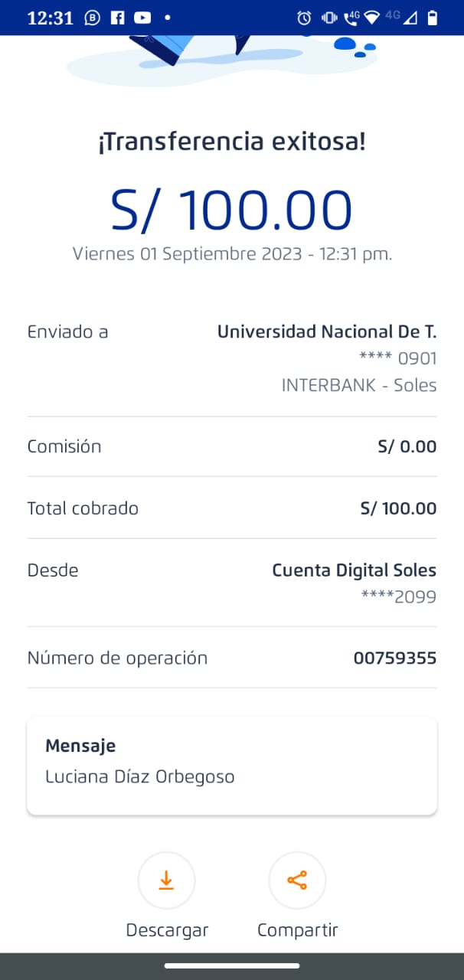464x980 pixels.
Task: Tap the S/ 100.00 transfer amount
Action: pyautogui.click(x=231, y=209)
